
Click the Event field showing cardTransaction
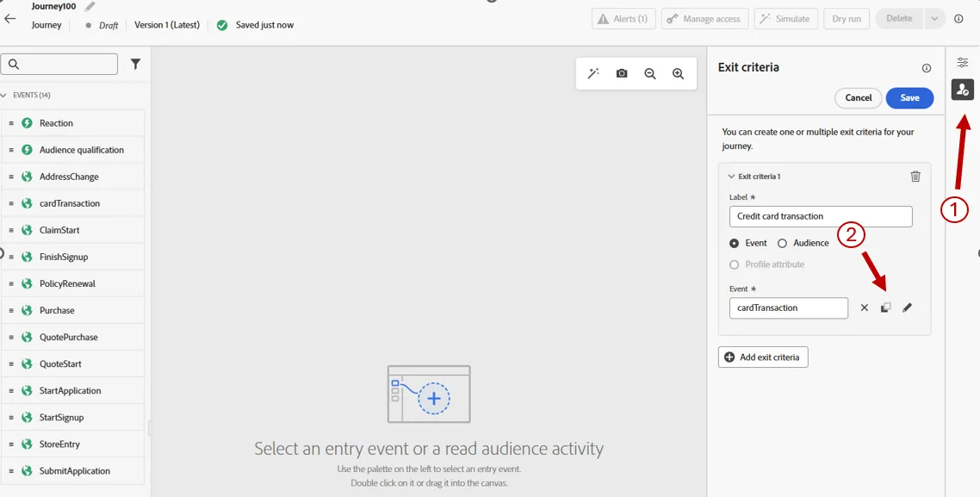click(x=789, y=308)
